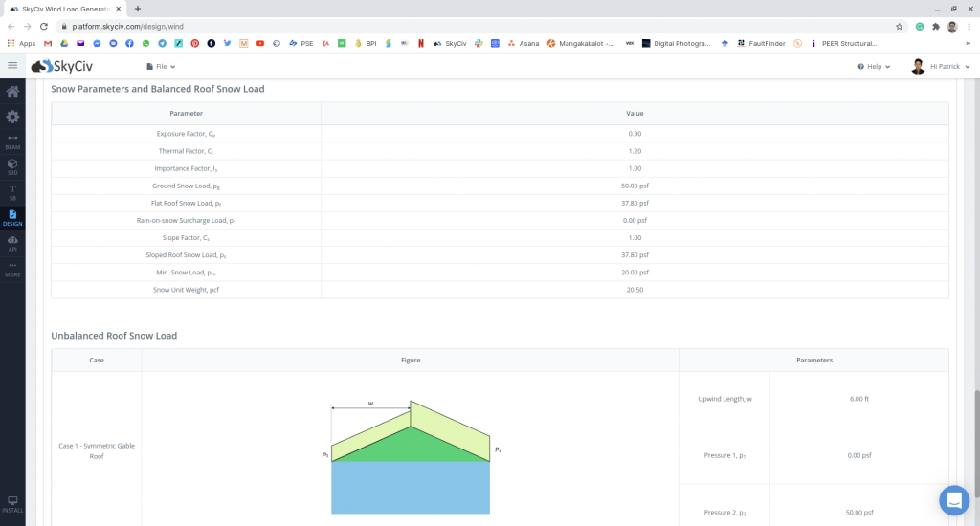Image resolution: width=980 pixels, height=526 pixels.
Task: Click the API icon in the sidebar
Action: point(12,243)
